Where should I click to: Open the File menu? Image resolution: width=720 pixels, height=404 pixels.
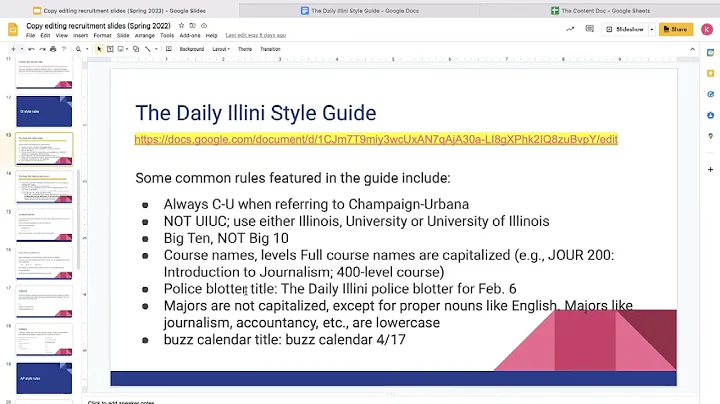[30, 35]
